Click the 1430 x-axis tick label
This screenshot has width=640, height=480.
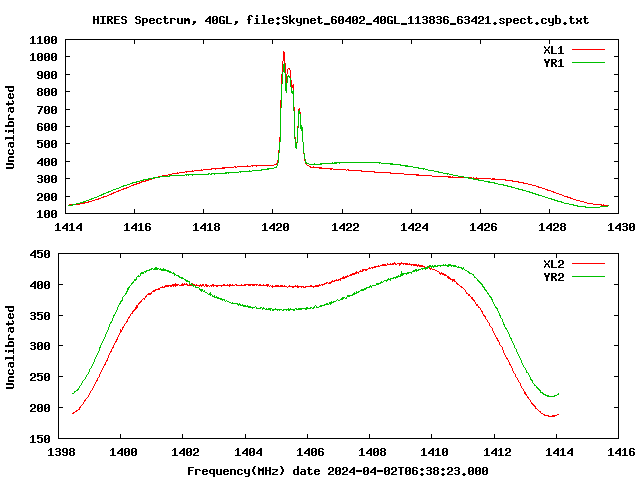point(621,227)
